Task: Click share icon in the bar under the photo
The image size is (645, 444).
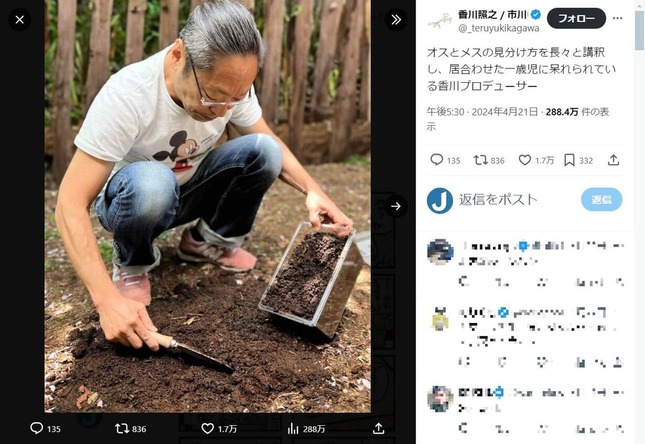Action: tap(378, 428)
